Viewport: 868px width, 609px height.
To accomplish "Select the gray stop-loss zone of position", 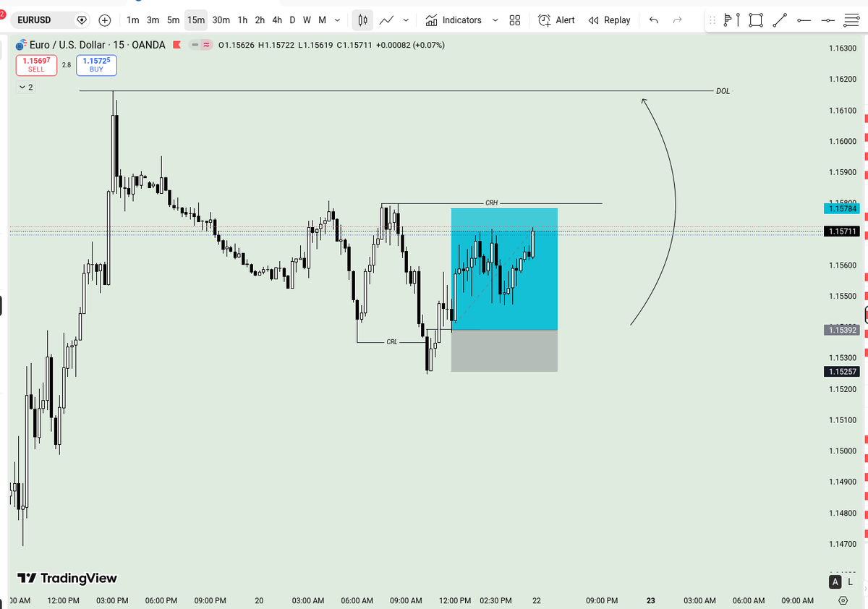I will click(504, 351).
